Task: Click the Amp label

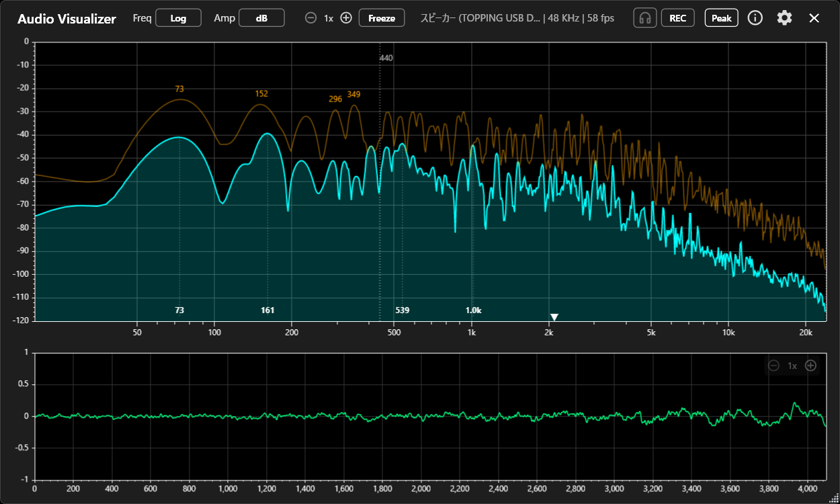Action: (x=224, y=18)
